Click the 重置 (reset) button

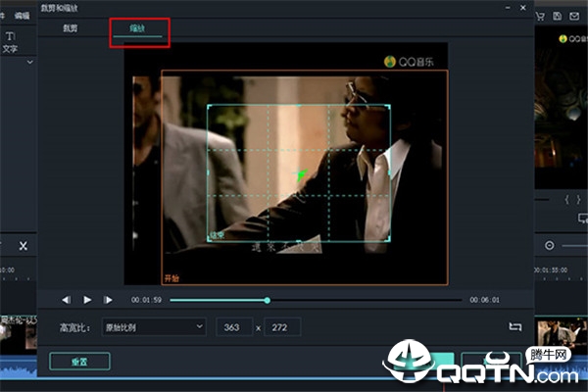pos(80,362)
